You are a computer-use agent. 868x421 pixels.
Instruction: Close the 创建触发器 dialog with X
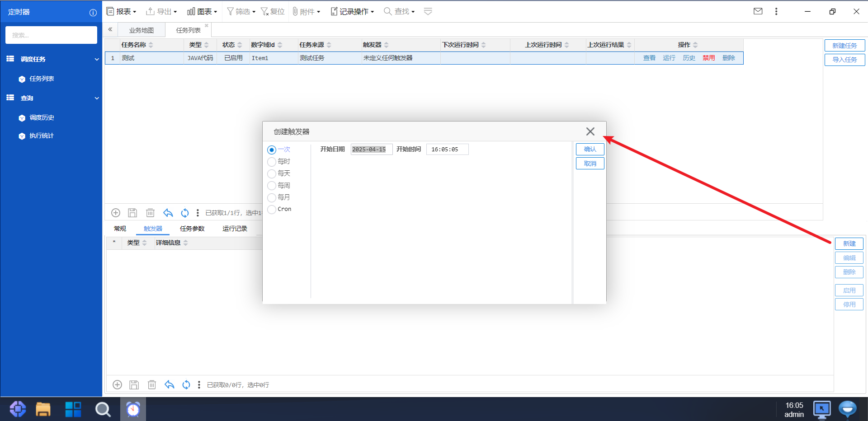coord(590,131)
